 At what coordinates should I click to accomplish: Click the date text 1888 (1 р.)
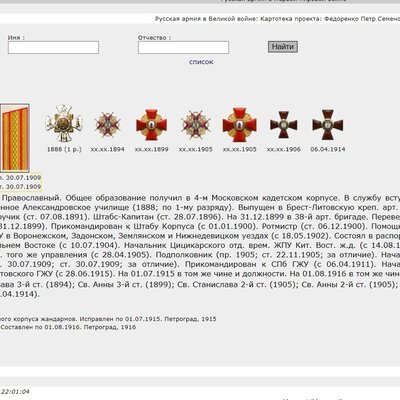pos(64,149)
